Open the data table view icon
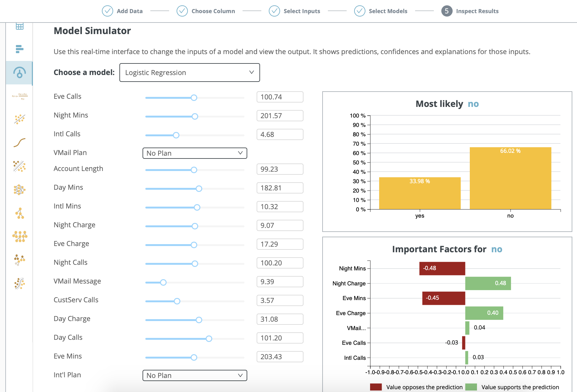This screenshot has height=392, width=577. click(x=19, y=26)
